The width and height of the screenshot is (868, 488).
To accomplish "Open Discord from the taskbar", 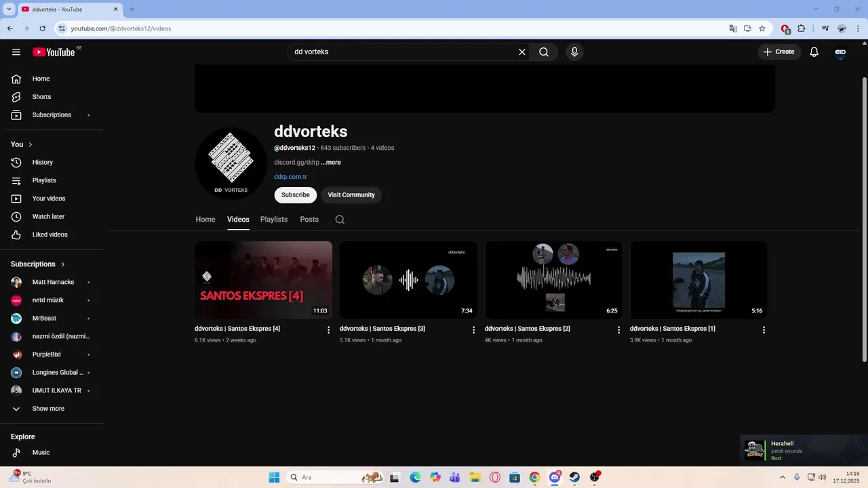I will [x=555, y=477].
